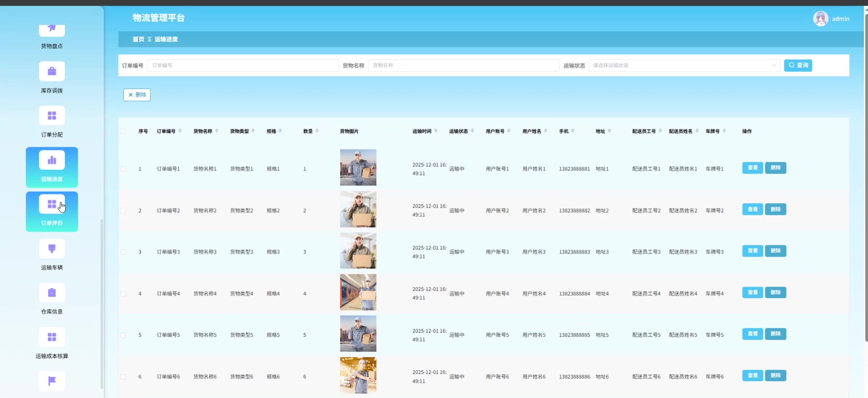This screenshot has width=868, height=398.
Task: Click the 订单编号 search input field
Action: point(243,65)
